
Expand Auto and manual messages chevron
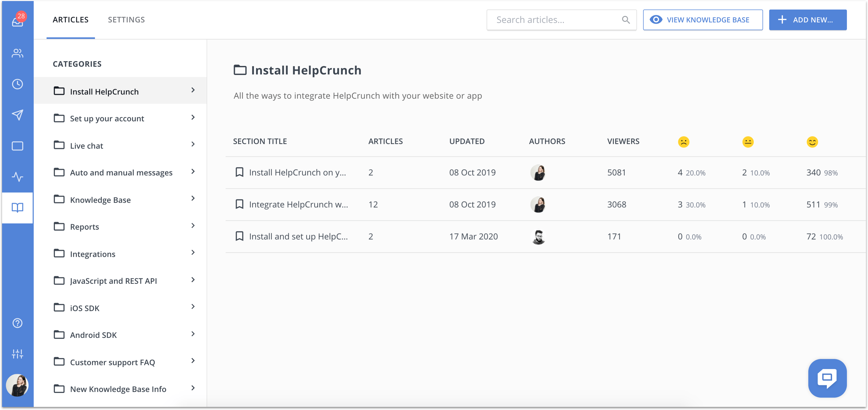pos(193,172)
